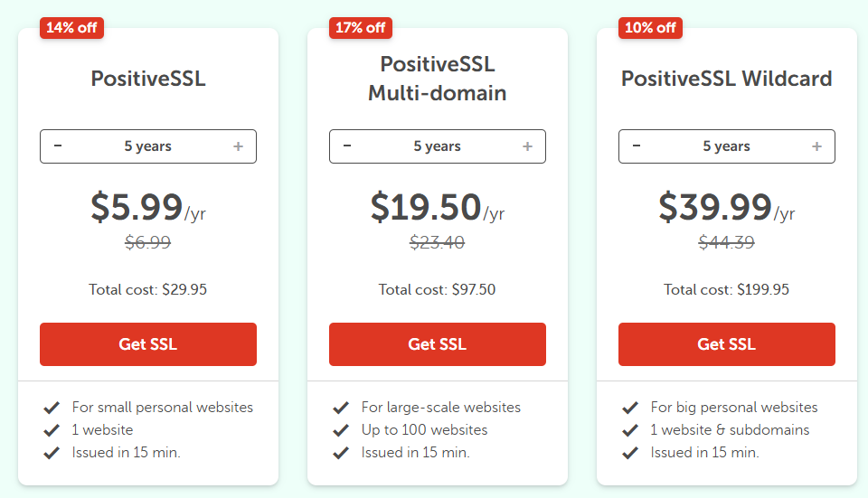Viewport: 868px width, 498px height.
Task: Get SSL for PositiveSSL Wildcard
Action: click(x=727, y=344)
